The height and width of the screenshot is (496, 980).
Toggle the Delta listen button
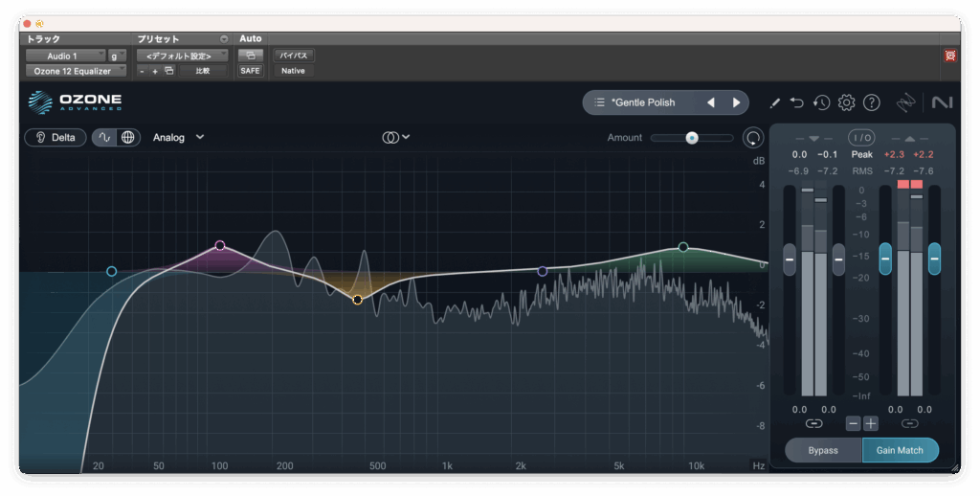(x=56, y=137)
